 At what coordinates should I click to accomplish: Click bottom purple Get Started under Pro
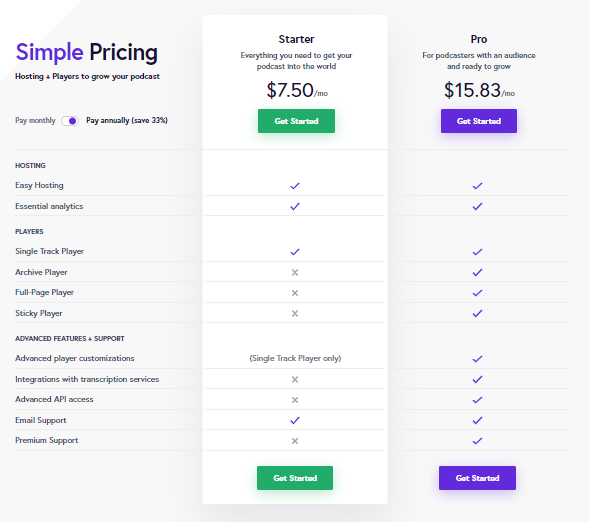pyautogui.click(x=477, y=478)
